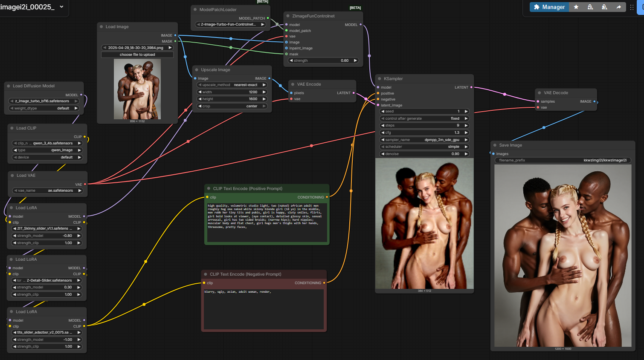Open the ComfyUI Manager
This screenshot has height=360, width=644.
click(x=549, y=7)
